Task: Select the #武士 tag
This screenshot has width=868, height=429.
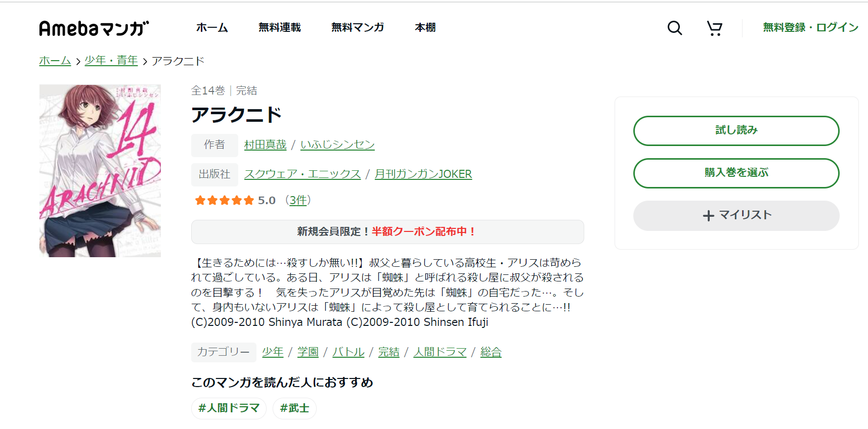Action: [294, 408]
